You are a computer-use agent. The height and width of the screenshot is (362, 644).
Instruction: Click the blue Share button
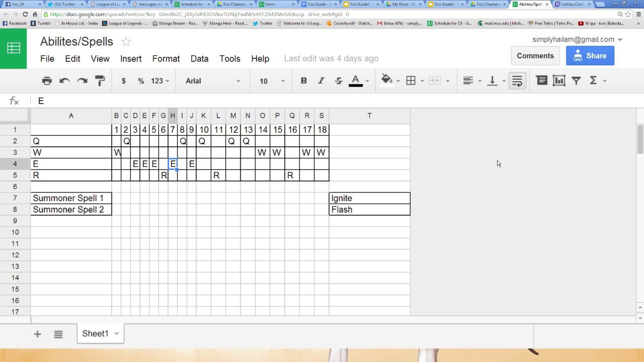[590, 56]
